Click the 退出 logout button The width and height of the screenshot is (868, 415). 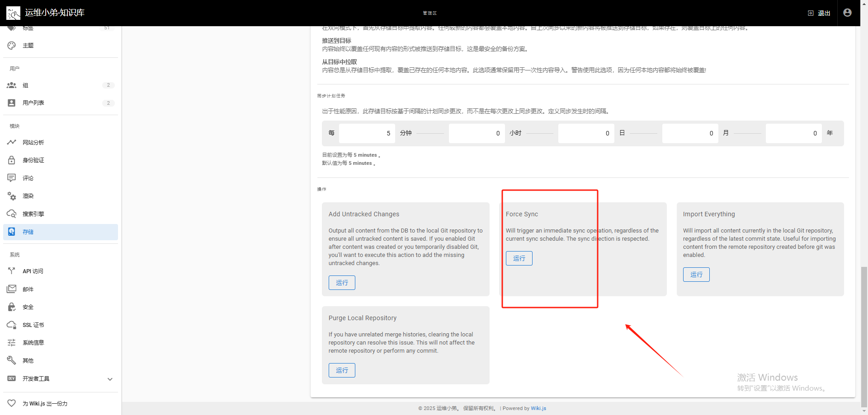point(819,13)
